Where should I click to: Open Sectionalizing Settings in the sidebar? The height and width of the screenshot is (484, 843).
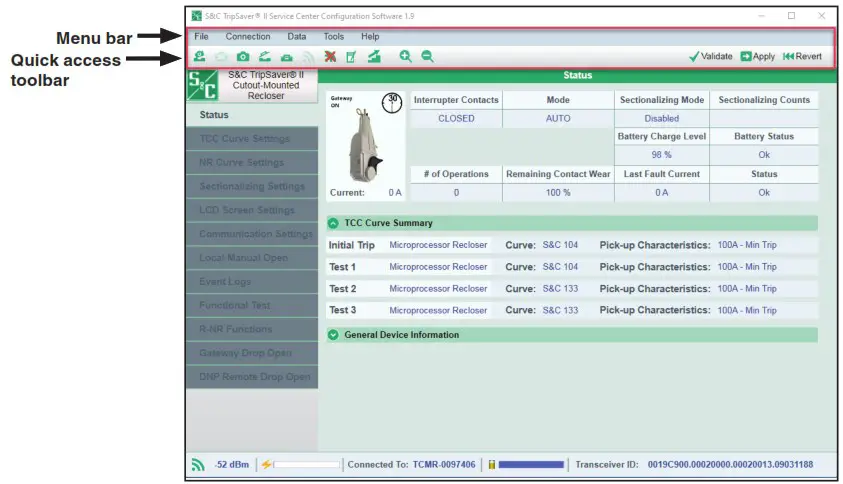(x=252, y=186)
